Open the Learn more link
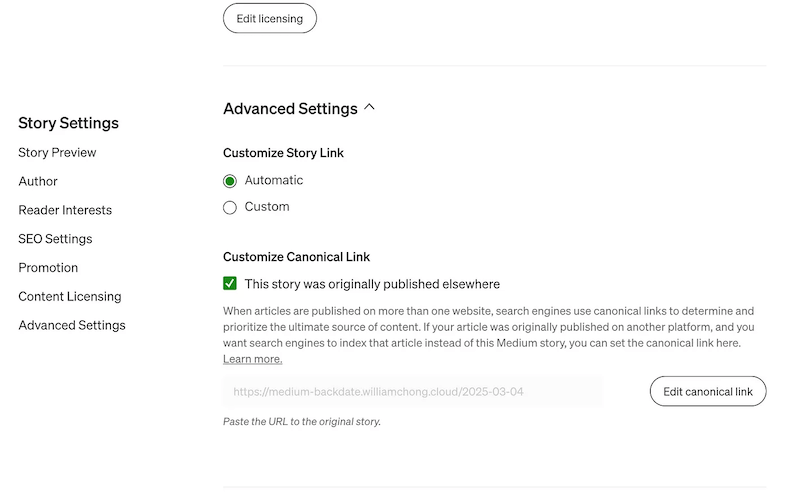789x500 pixels. tap(252, 359)
